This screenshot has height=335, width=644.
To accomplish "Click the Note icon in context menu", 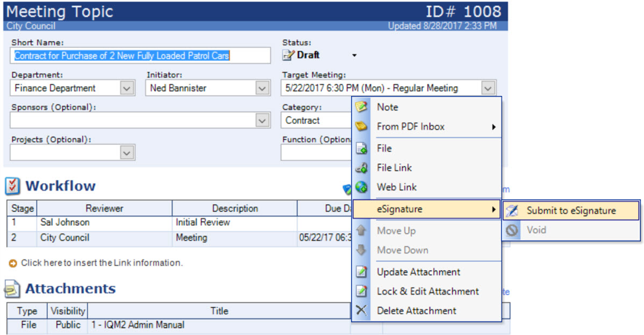I will coord(361,107).
